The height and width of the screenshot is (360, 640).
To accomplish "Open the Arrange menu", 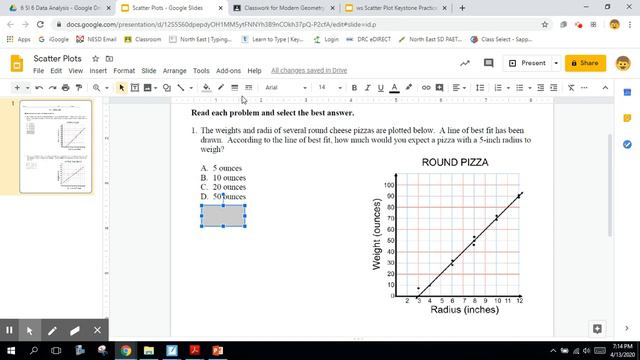I will (x=174, y=71).
